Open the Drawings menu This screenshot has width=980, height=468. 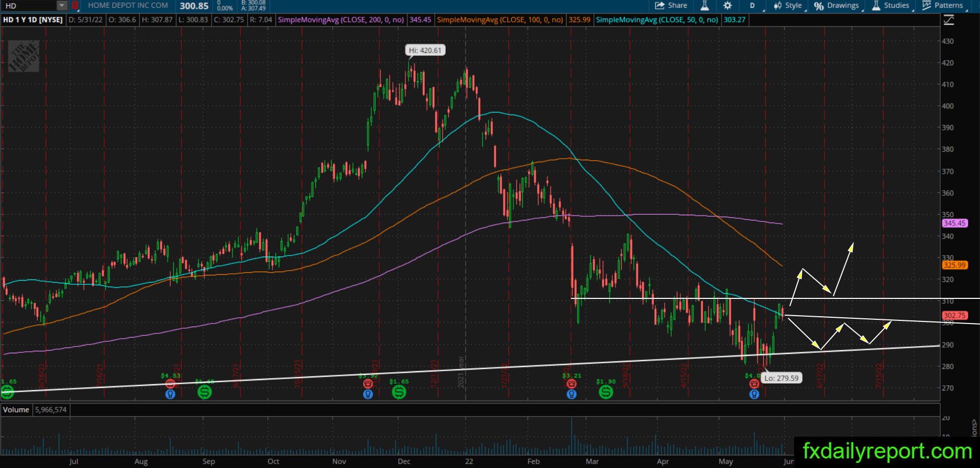pos(837,6)
